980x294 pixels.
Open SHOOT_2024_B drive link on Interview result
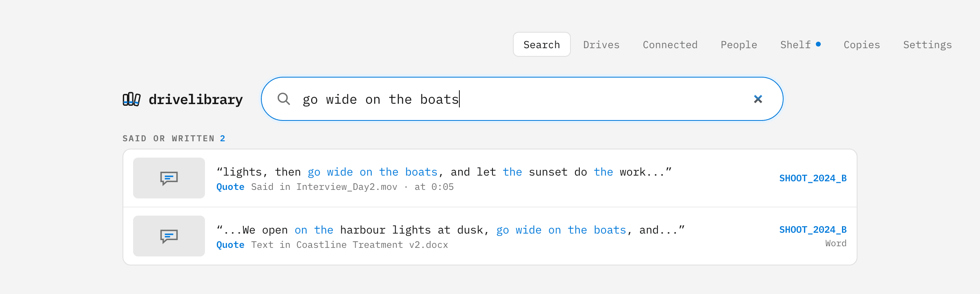pyautogui.click(x=813, y=178)
